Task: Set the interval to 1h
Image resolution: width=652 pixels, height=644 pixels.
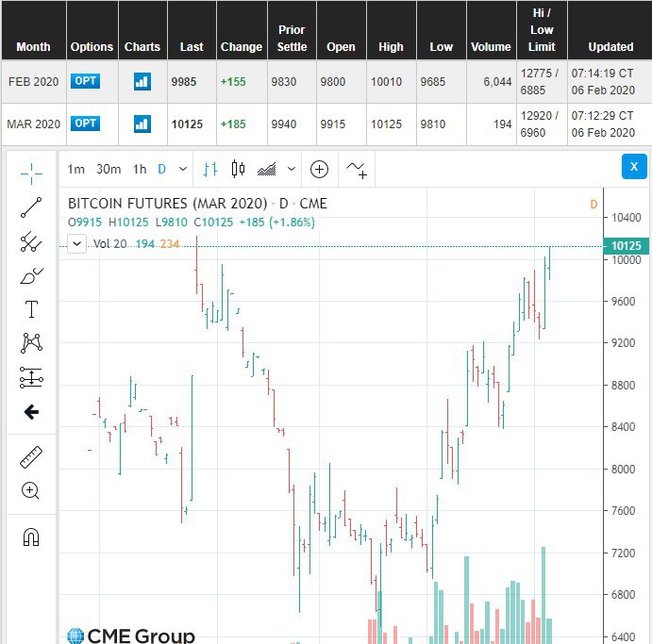Action: (x=140, y=170)
